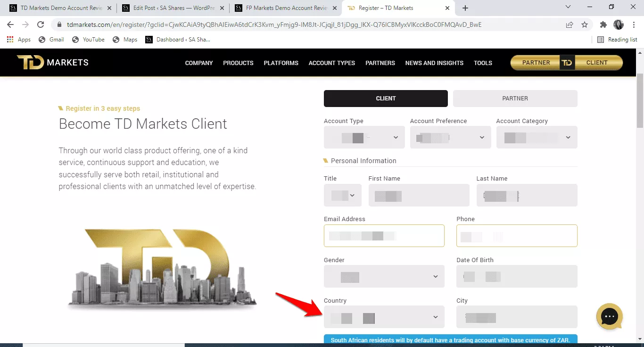Screen dimensions: 644x347
Task: Open the Reading list
Action: tap(617, 40)
